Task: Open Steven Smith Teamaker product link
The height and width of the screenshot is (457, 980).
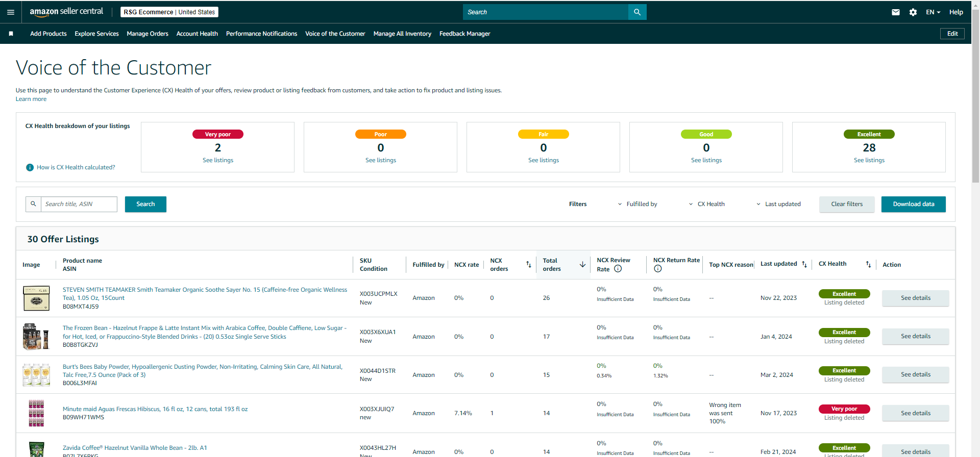Action: click(205, 294)
